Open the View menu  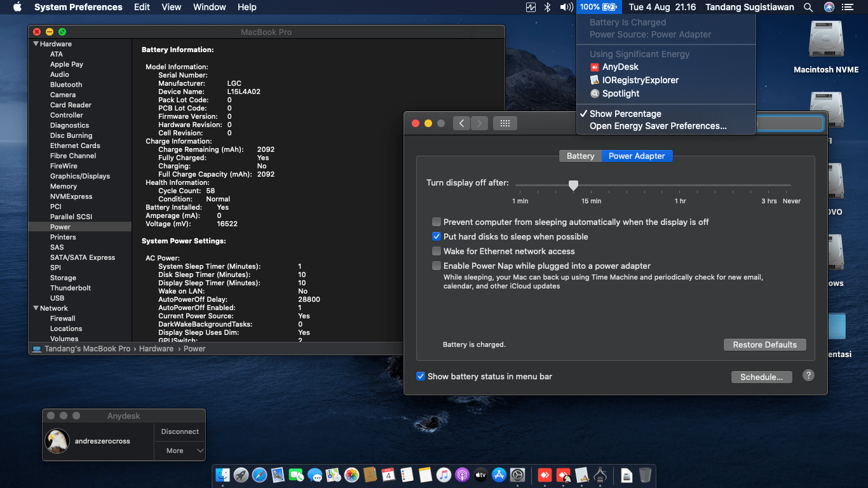coord(172,7)
